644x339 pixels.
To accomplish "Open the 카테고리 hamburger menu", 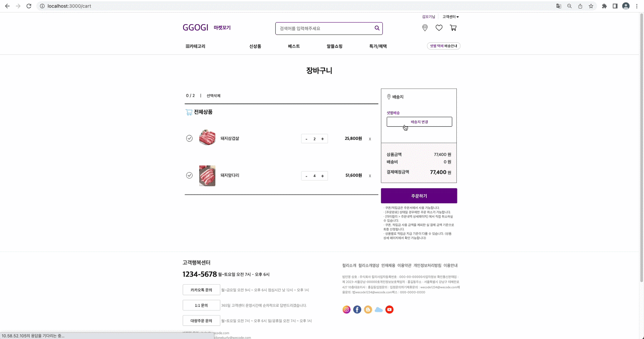I will tap(195, 46).
